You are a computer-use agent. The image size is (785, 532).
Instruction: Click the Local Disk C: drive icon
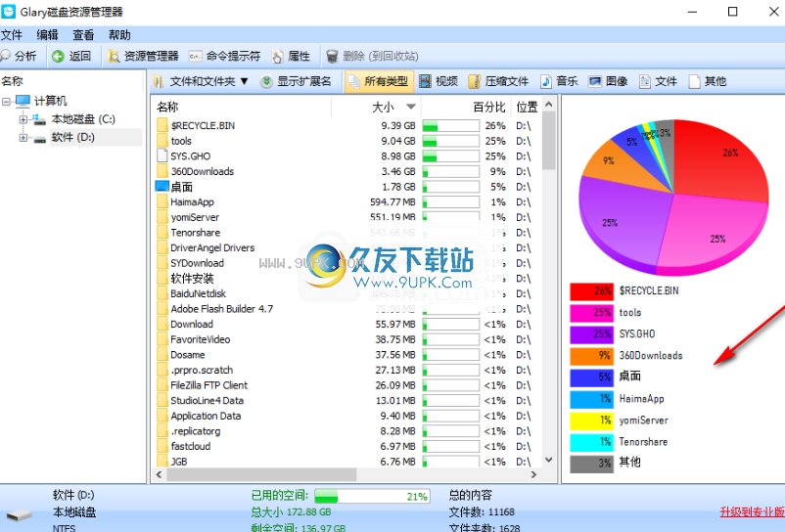pos(39,119)
